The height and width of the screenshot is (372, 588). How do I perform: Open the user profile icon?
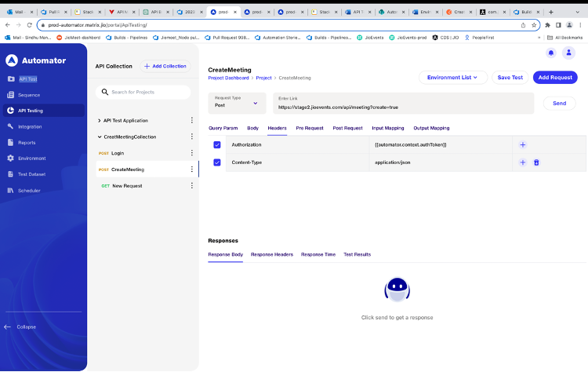point(568,53)
